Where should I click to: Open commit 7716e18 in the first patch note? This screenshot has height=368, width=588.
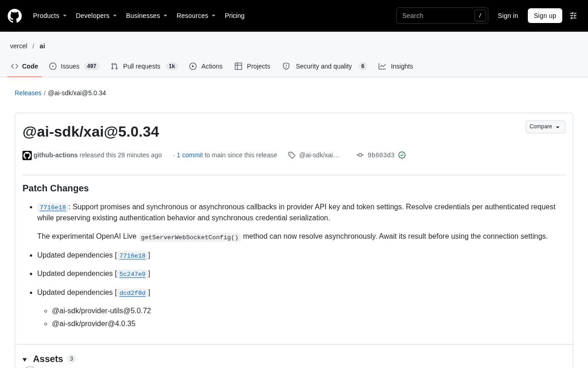click(x=53, y=207)
